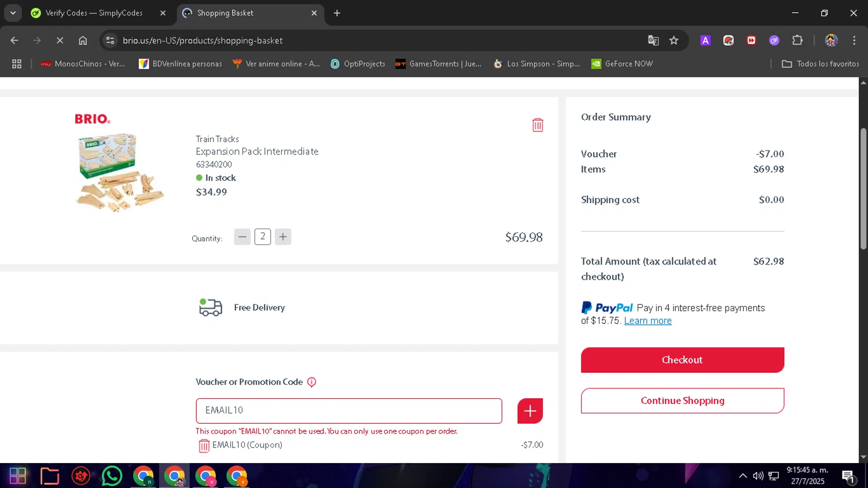Open Chrome three-dot menu
This screenshot has width=868, height=488.
coord(854,41)
